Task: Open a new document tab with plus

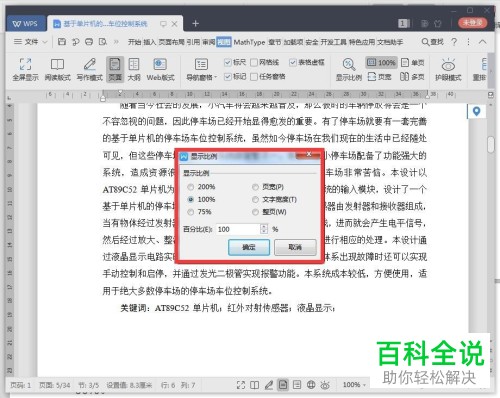Action: [196, 23]
